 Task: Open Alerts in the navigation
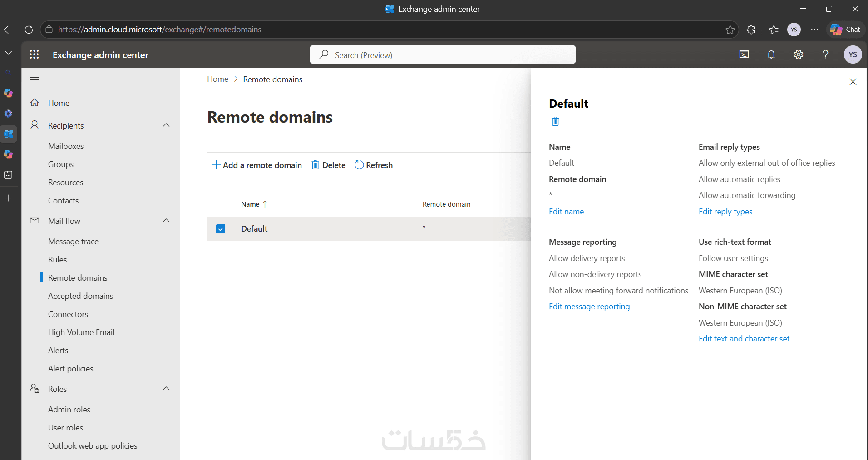point(58,351)
